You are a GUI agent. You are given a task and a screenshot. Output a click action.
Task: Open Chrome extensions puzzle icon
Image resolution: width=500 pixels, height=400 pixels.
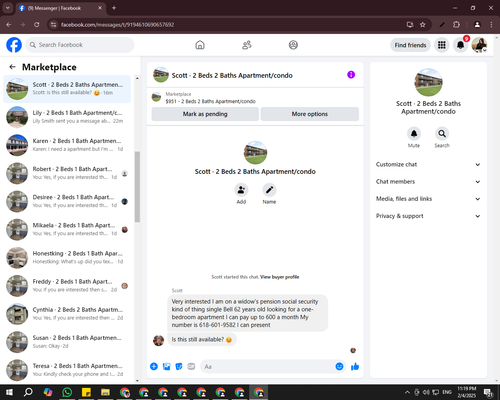(x=456, y=25)
